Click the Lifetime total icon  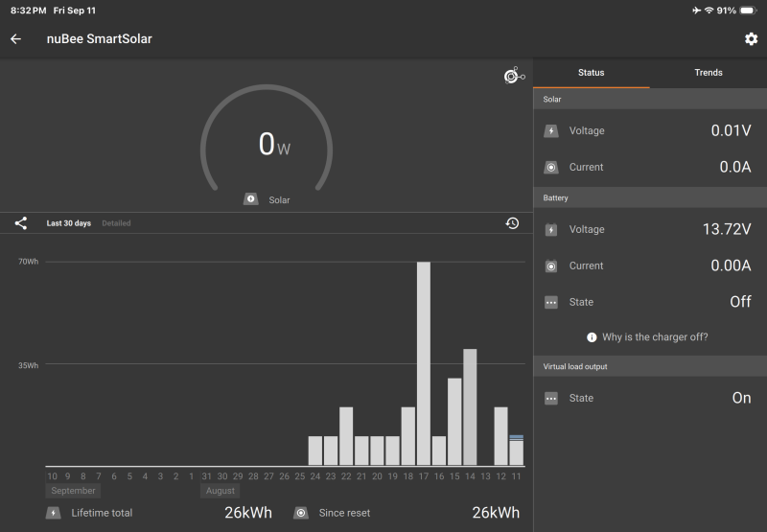[54, 513]
